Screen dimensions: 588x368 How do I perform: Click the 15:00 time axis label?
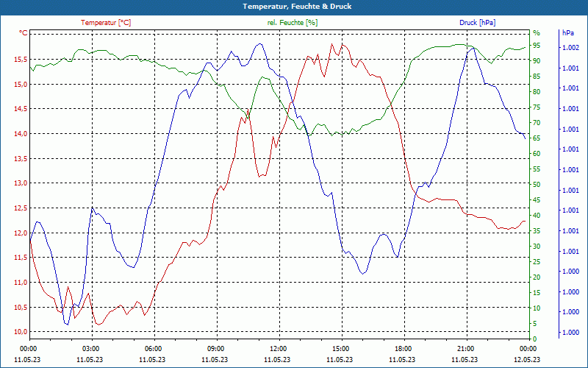tap(341, 348)
